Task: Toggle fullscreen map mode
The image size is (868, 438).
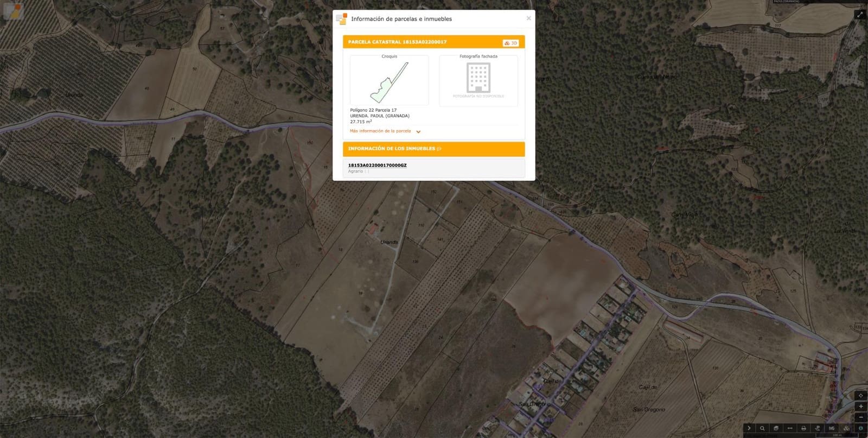Action: point(860,15)
